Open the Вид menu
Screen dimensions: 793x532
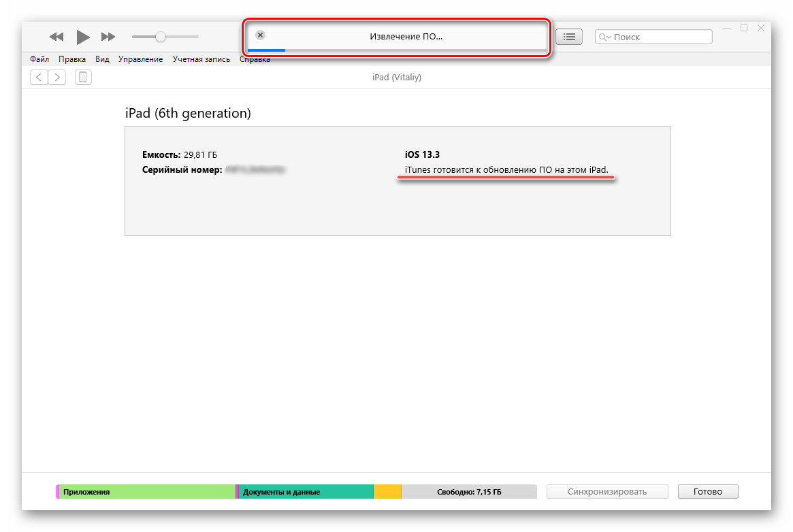click(102, 59)
